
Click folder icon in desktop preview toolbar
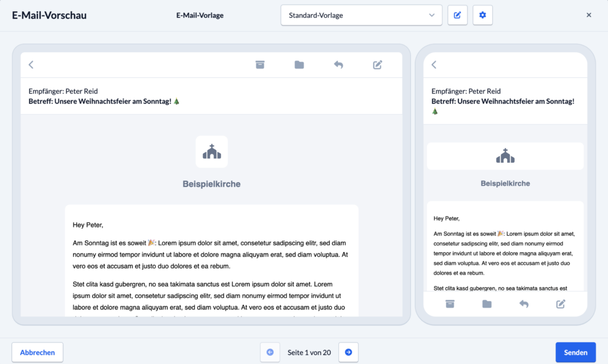pyautogui.click(x=299, y=65)
